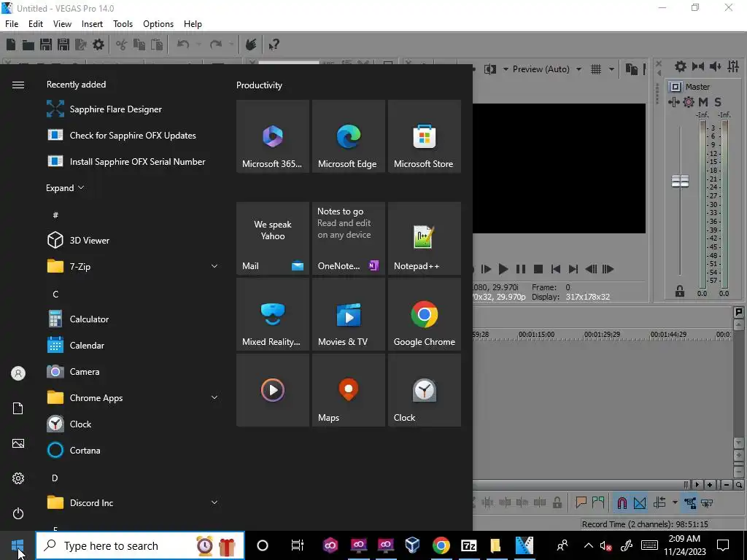Open the Tools menu in VEGAS Pro
This screenshot has height=560, width=747.
(x=123, y=24)
